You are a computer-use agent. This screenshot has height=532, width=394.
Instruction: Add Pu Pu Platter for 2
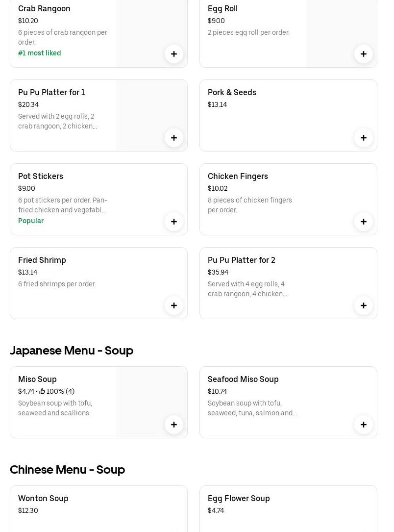coord(363,305)
